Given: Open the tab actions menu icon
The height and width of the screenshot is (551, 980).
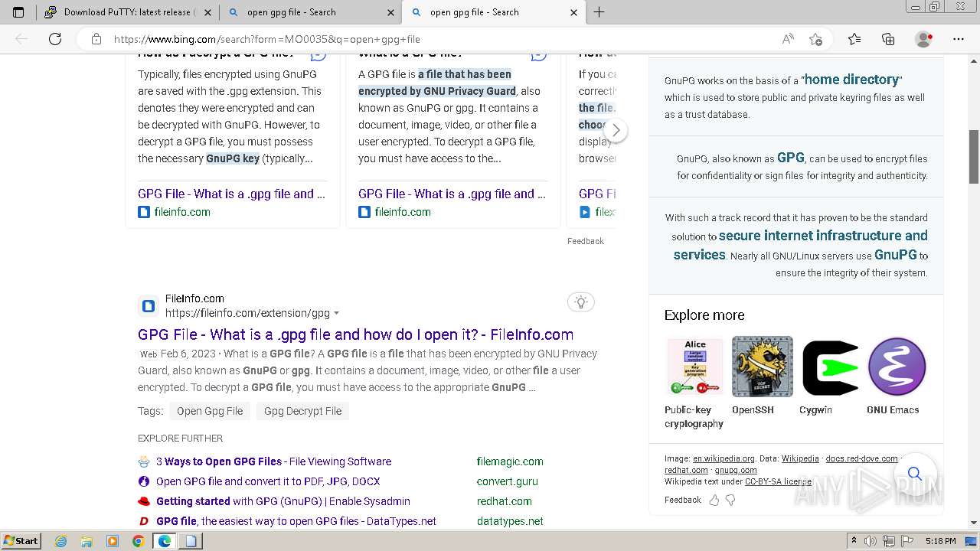Looking at the screenshot, I should click(x=18, y=12).
